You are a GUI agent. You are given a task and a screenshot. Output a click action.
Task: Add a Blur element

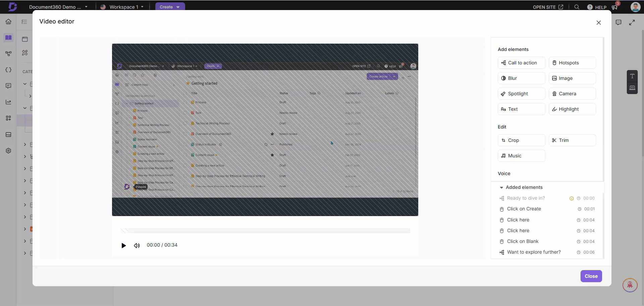[521, 78]
